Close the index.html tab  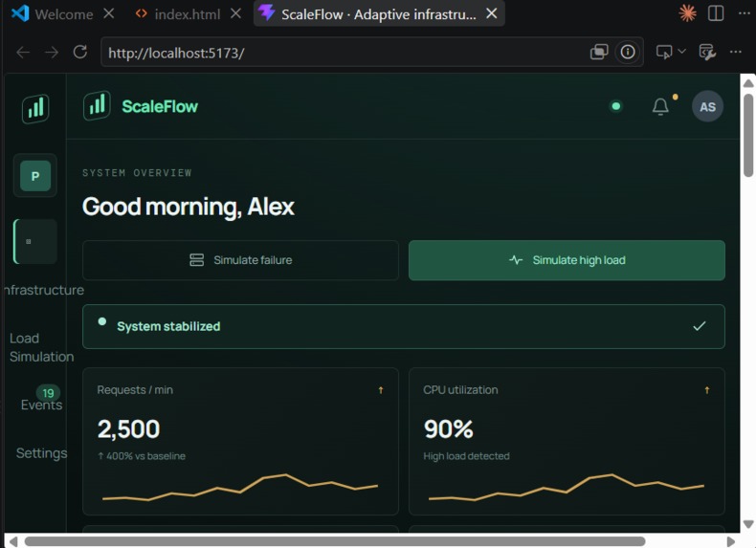click(235, 13)
